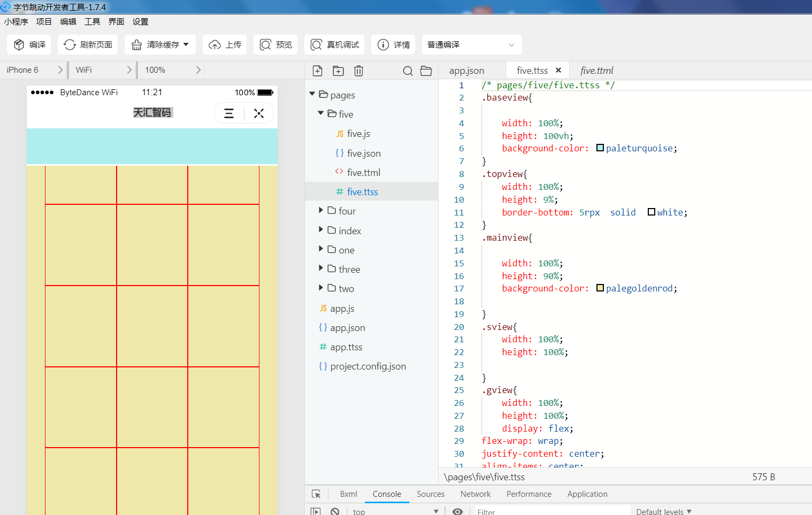Click the file search magnifier icon
Image resolution: width=812 pixels, height=515 pixels.
pos(408,71)
